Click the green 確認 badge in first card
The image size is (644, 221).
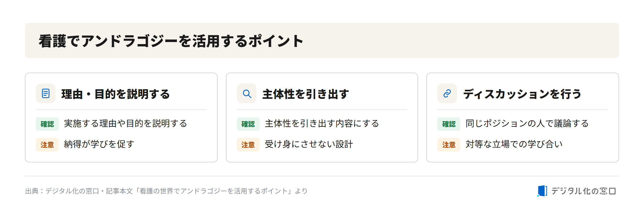pos(47,124)
